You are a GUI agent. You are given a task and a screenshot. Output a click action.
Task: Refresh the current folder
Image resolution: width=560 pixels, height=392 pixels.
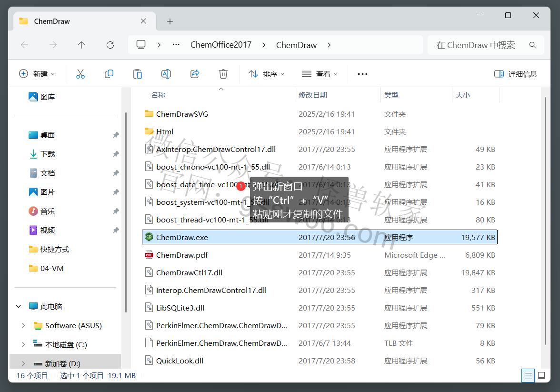pos(110,45)
